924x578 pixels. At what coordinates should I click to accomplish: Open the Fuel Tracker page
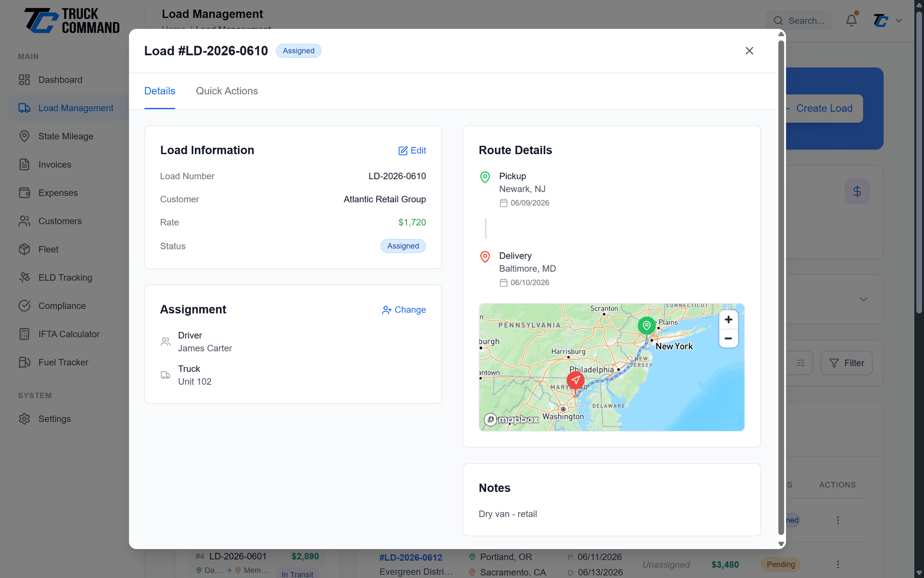point(63,362)
